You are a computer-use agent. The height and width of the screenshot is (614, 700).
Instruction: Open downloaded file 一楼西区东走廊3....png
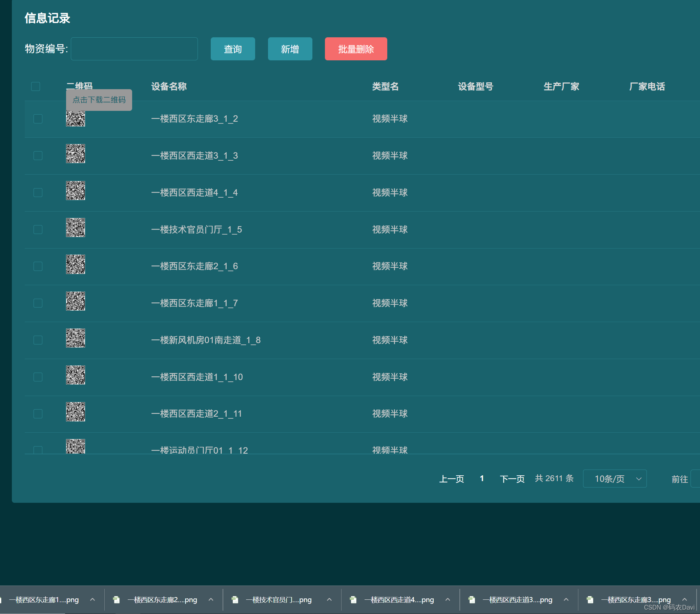[x=636, y=600]
